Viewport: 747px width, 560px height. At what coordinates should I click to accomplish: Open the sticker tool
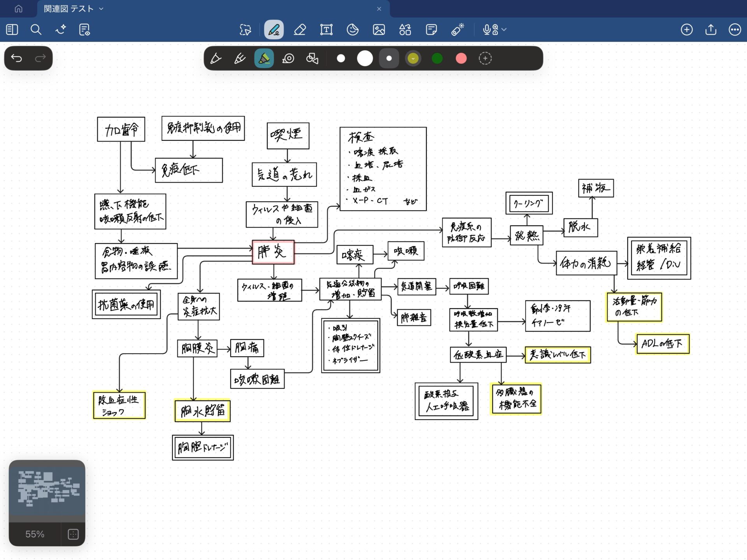click(352, 30)
